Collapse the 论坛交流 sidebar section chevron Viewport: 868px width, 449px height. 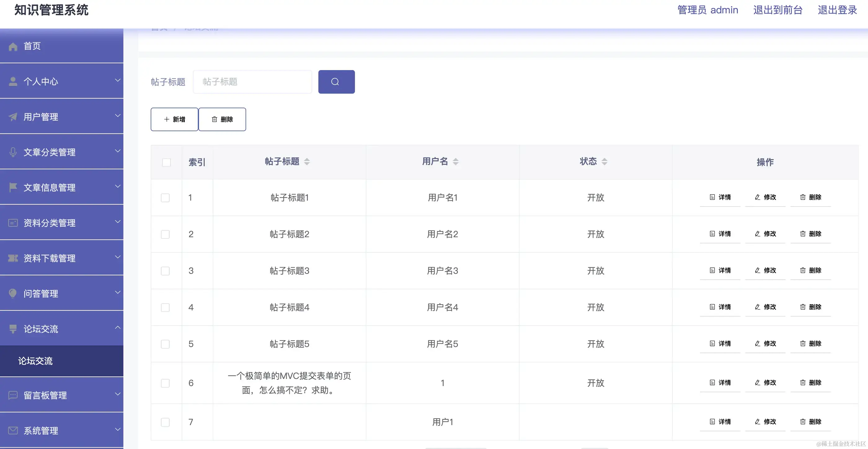click(117, 328)
